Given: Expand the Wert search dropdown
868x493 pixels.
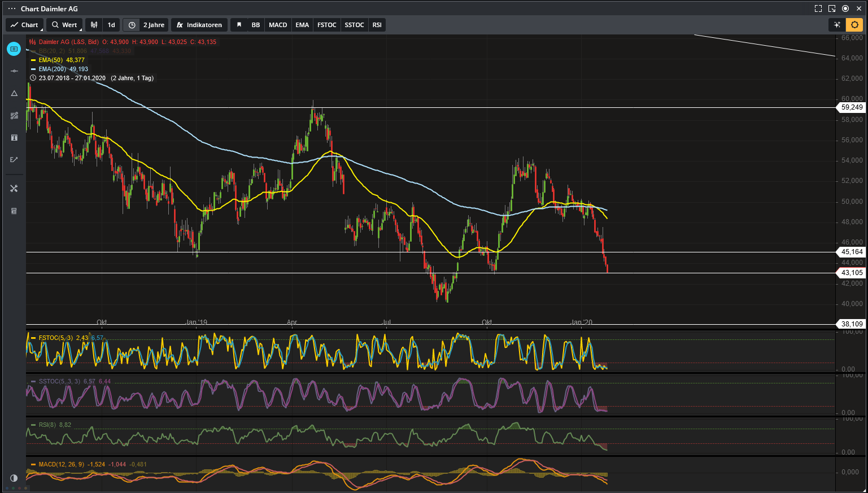Looking at the screenshot, I should click(64, 25).
